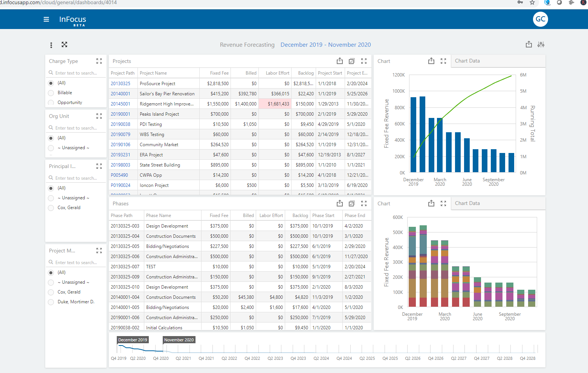Click the GC user avatar
Image resolution: width=588 pixels, height=373 pixels.
tap(541, 19)
